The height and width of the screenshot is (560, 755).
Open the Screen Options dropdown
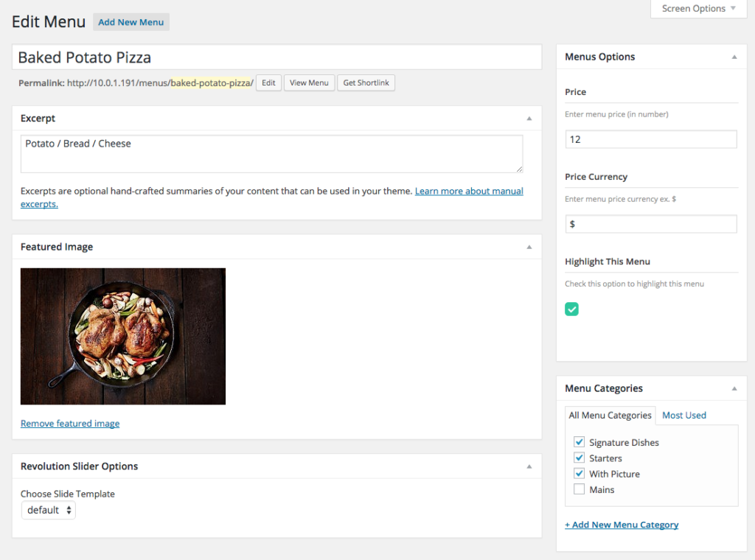click(698, 9)
